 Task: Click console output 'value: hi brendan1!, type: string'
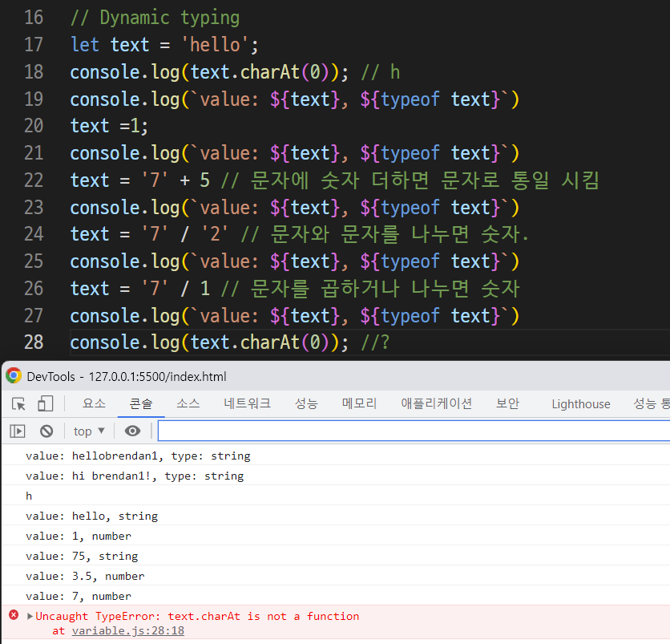(x=135, y=476)
